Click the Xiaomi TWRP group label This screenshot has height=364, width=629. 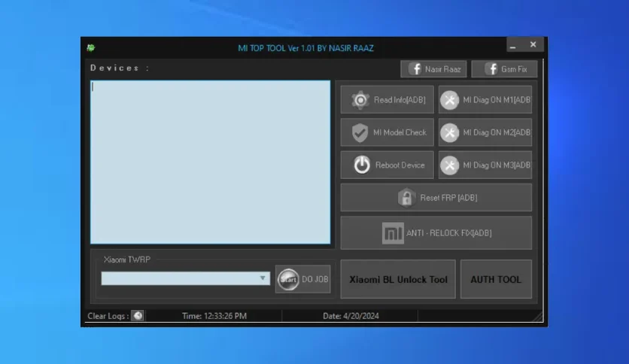[127, 259]
